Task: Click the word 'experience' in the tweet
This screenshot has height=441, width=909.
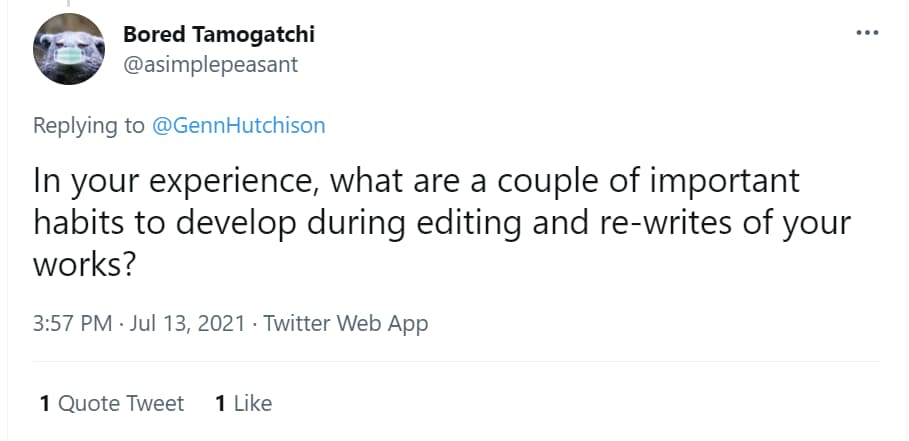Action: click(x=237, y=182)
